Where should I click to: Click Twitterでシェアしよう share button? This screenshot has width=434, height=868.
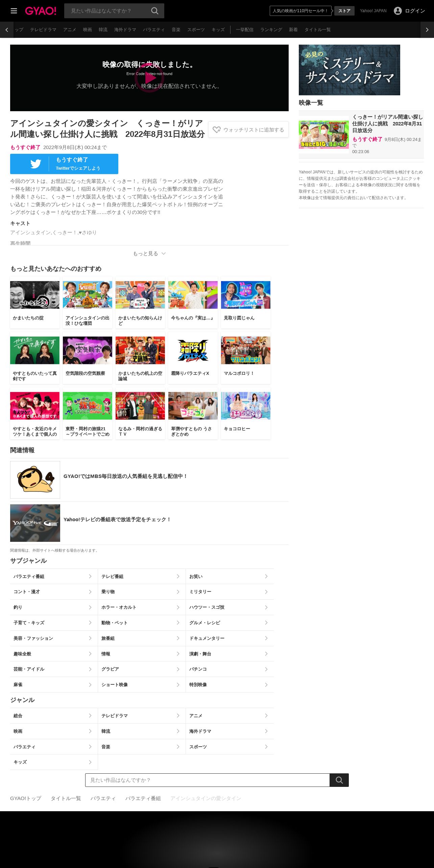(x=64, y=164)
